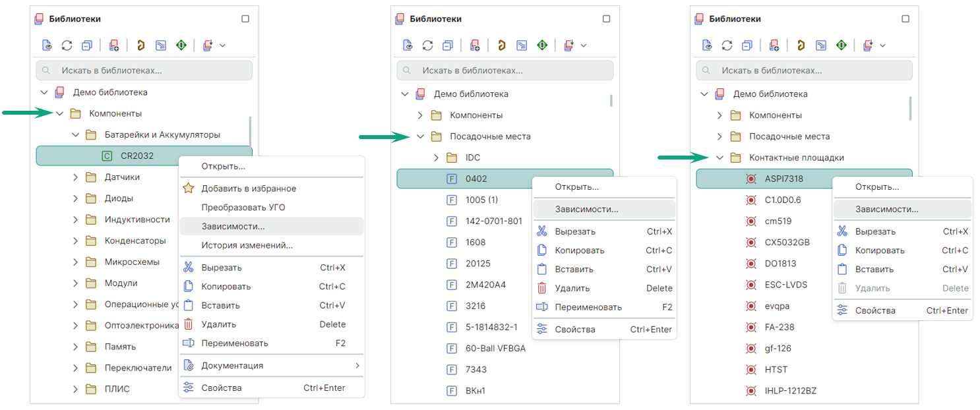Click the green chip icon in middle panel toolbar
This screenshot has height=410, width=980.
click(542, 45)
